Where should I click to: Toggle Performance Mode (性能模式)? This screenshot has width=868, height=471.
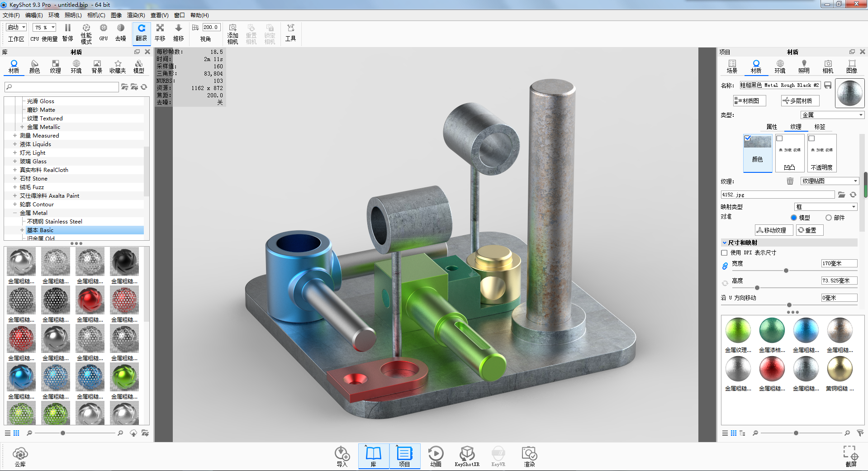(x=86, y=33)
